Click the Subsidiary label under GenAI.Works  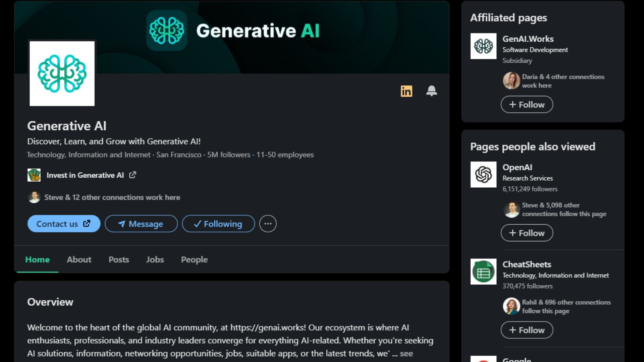(x=517, y=61)
